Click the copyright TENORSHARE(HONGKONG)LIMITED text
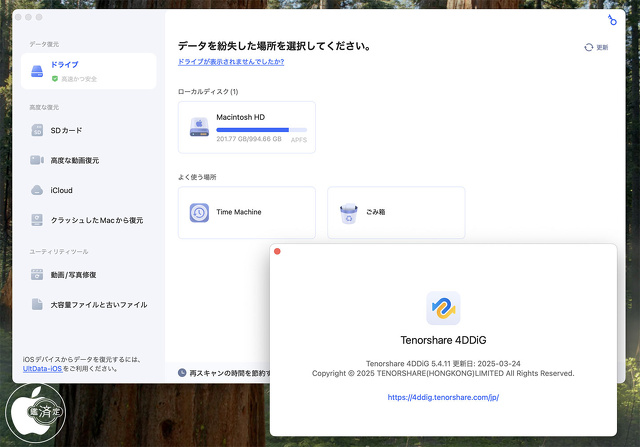This screenshot has height=447, width=640. [x=443, y=373]
